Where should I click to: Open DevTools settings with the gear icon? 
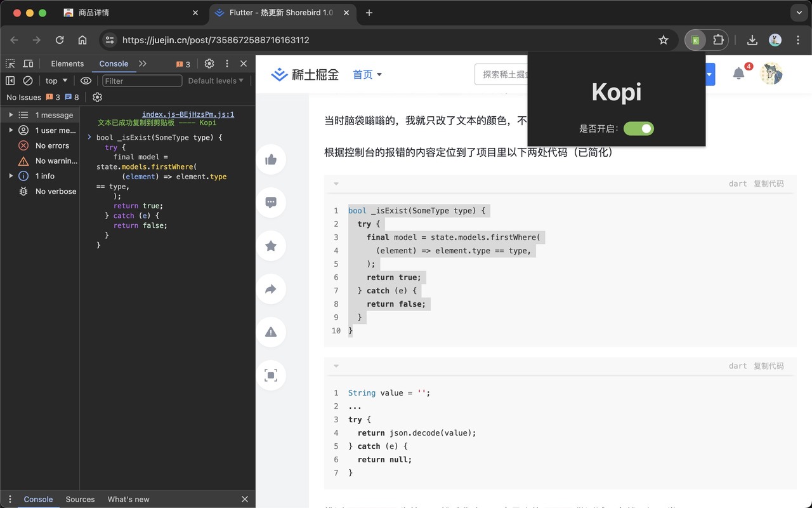tap(209, 63)
